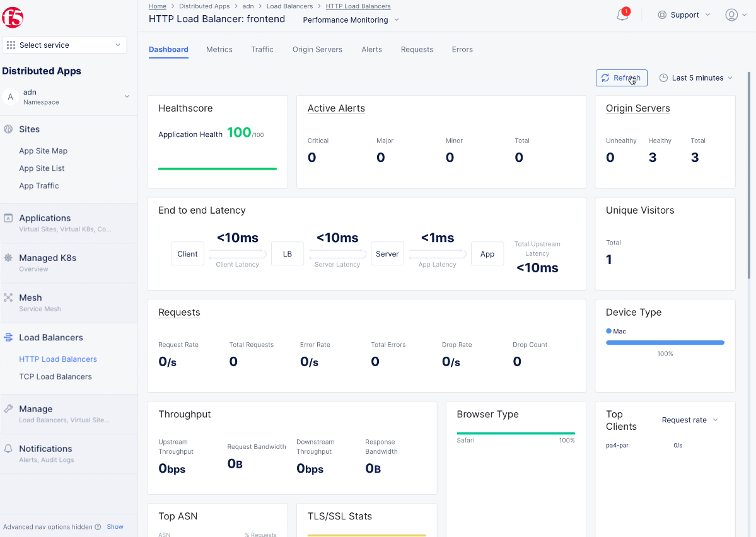Open the Sites section in the sidebar

pyautogui.click(x=8, y=129)
